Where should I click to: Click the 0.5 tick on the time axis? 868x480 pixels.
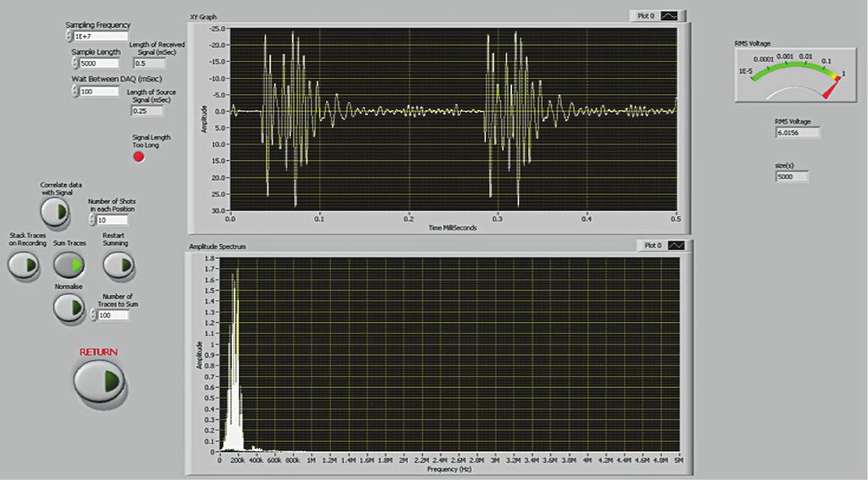(676, 219)
